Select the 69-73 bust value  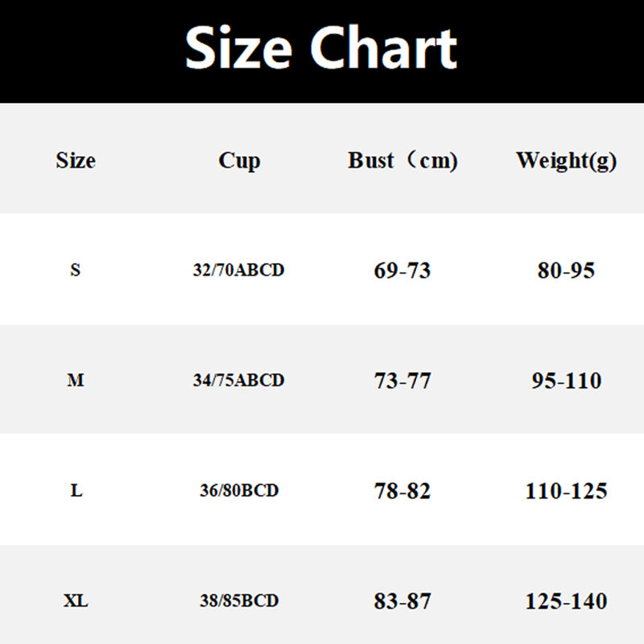tap(402, 270)
